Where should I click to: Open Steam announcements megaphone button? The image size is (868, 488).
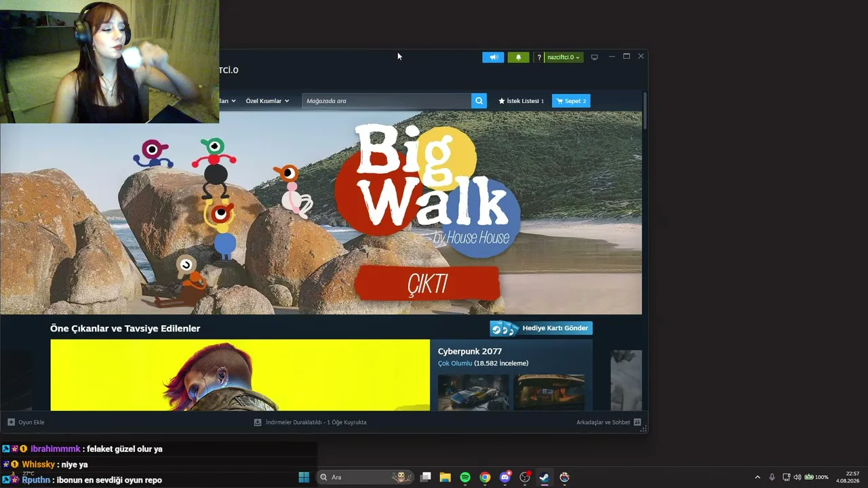tap(493, 58)
